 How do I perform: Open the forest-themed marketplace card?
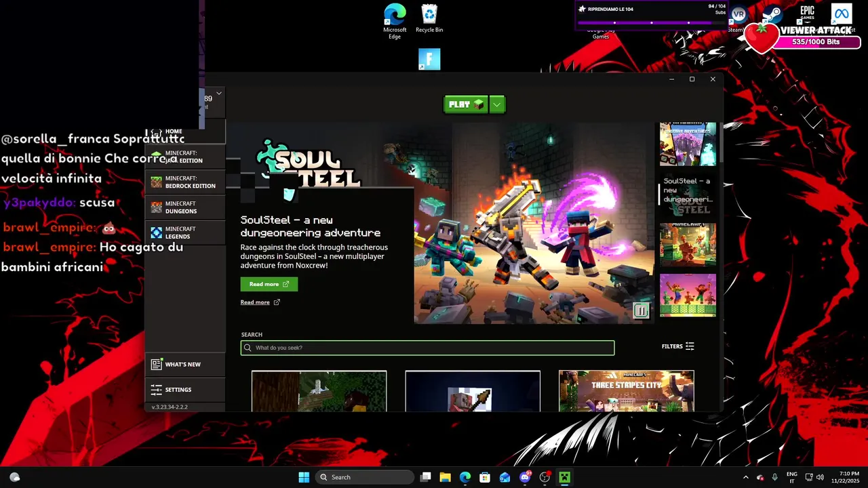(x=319, y=391)
